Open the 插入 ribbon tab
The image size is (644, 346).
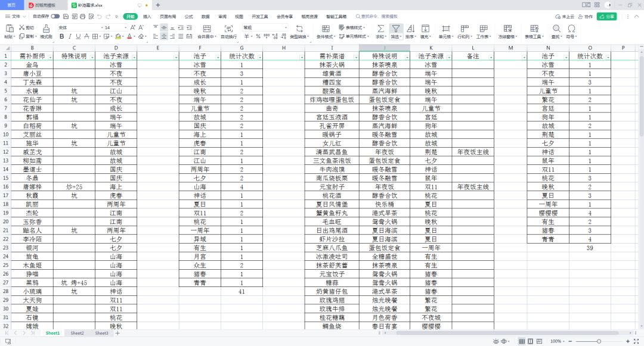pyautogui.click(x=147, y=17)
